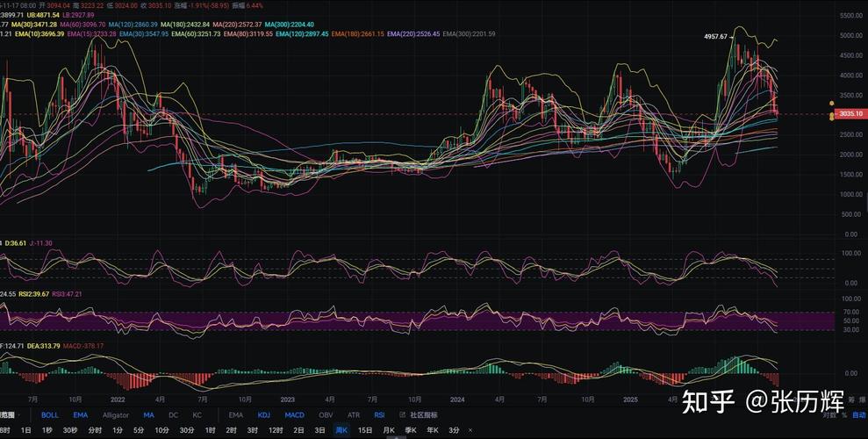Toggle the MA moving average indicator

148,415
